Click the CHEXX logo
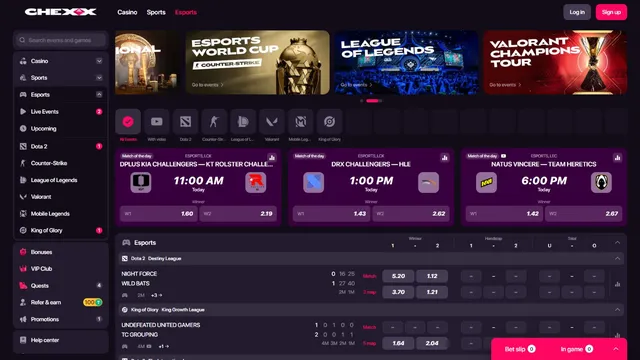 click(x=60, y=12)
